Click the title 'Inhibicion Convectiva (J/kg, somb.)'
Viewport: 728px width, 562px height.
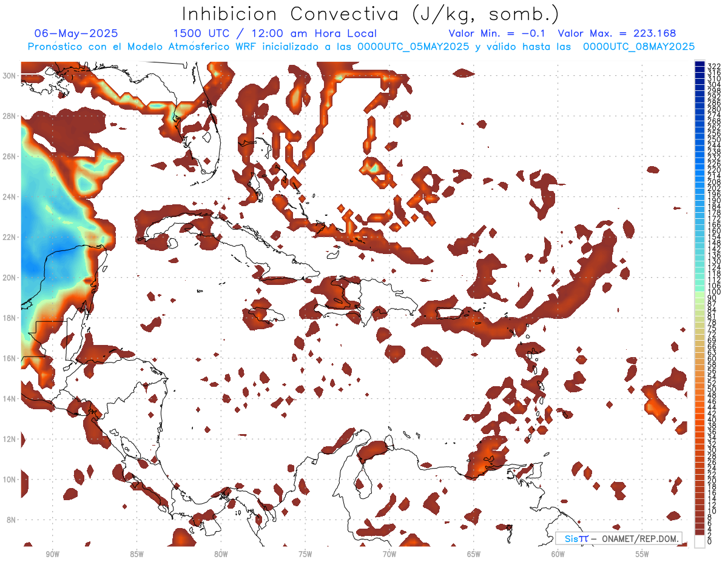coord(371,14)
